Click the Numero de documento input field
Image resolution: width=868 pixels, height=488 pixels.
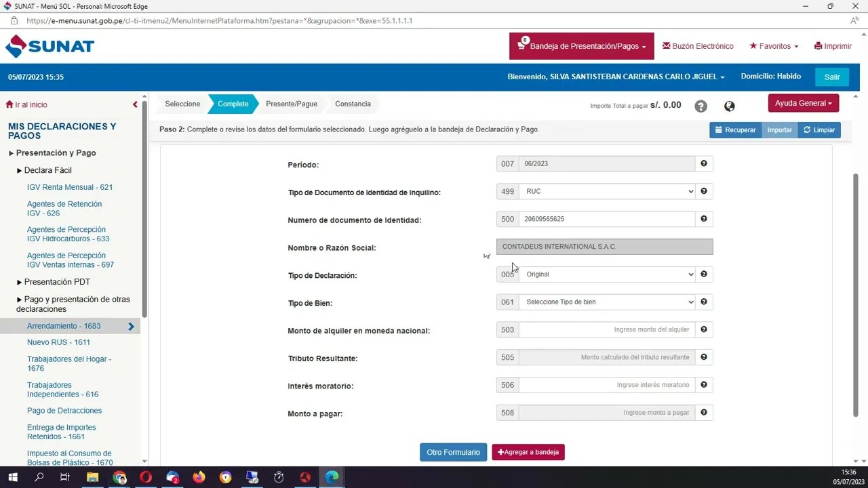click(607, 219)
